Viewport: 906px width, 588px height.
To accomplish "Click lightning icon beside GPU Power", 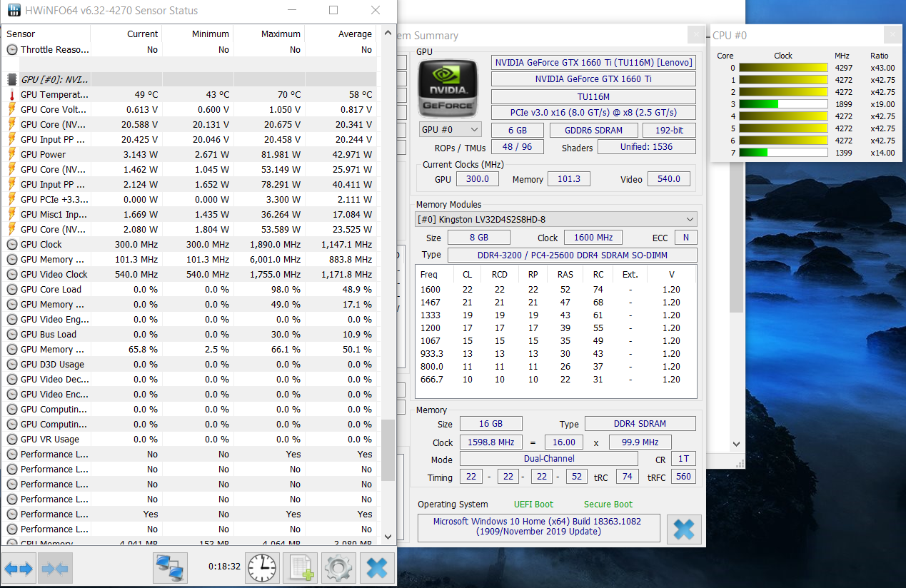I will coord(11,155).
